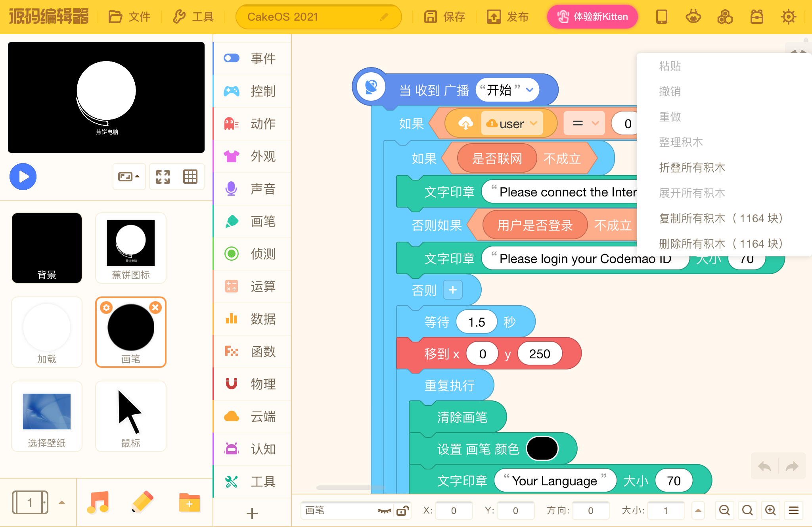Redo with the right arrow in workspace
The width and height of the screenshot is (812, 527).
click(792, 466)
